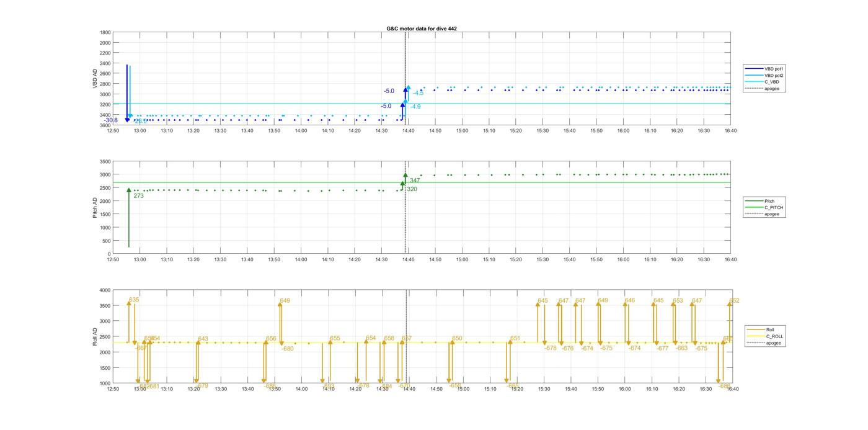Click 15:00 time tick under Pitch plot
868x430 pixels.
click(462, 260)
